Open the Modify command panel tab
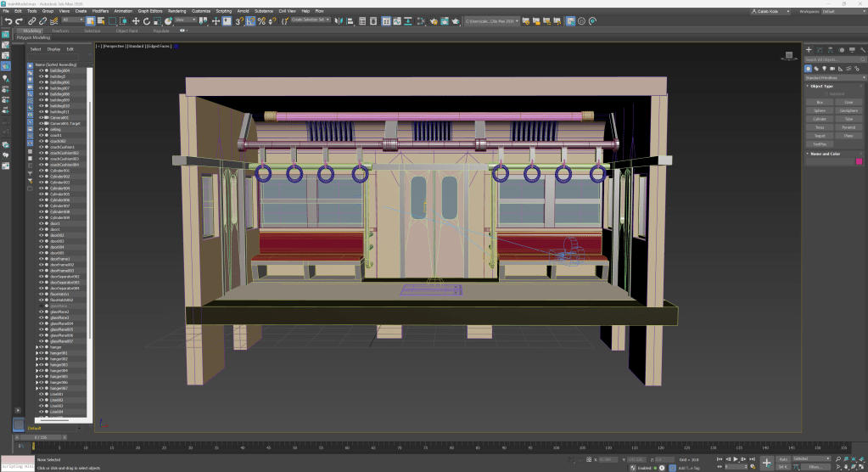Image resolution: width=868 pixels, height=472 pixels. coord(819,50)
